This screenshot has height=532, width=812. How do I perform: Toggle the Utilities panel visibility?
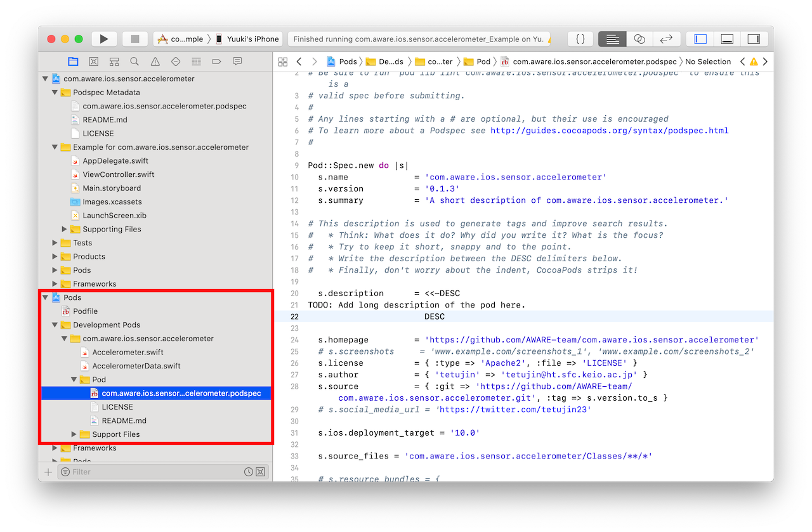[x=754, y=39]
